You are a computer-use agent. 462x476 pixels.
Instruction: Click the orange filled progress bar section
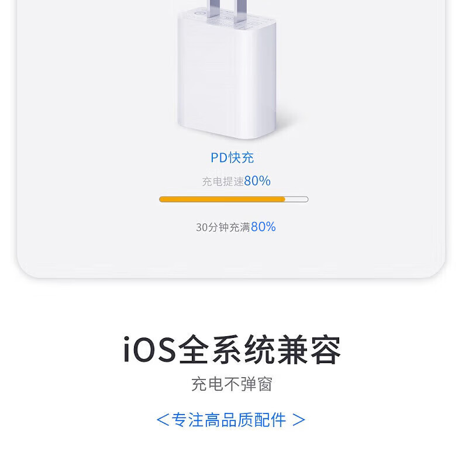tap(222, 199)
